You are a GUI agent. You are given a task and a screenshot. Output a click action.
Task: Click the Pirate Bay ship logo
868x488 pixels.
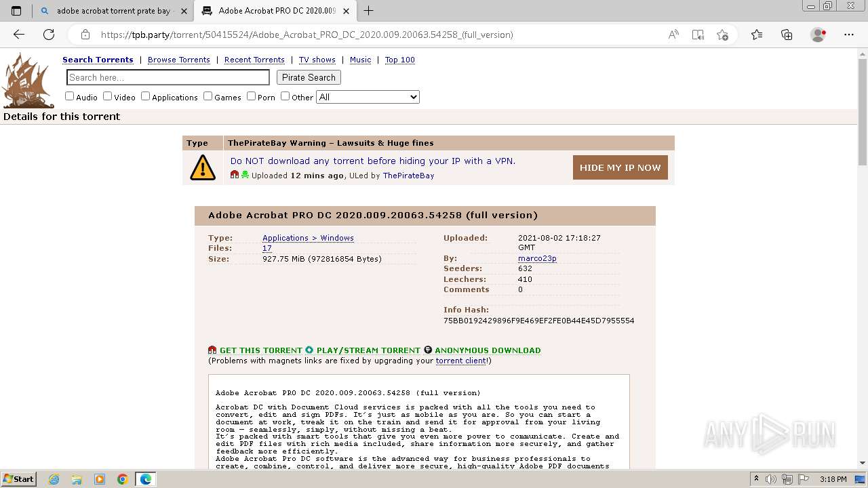(28, 81)
